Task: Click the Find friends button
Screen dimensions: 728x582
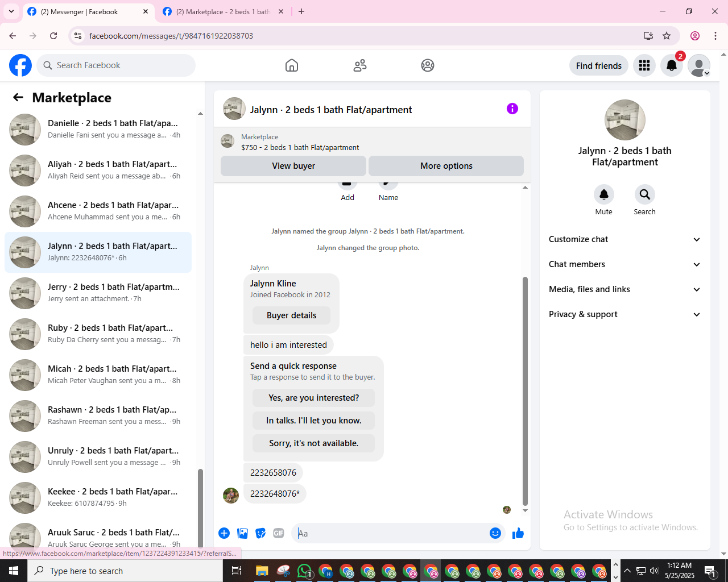Action: (x=599, y=65)
